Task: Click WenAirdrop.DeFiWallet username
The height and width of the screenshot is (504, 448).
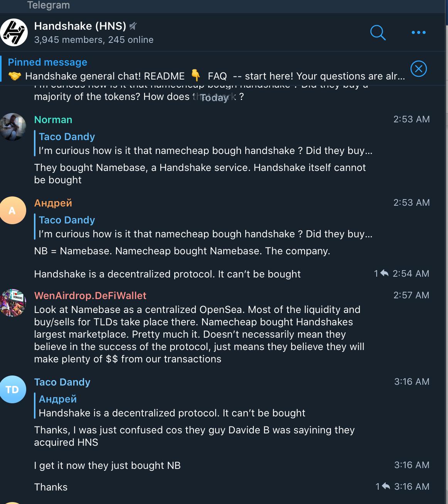Action: pyautogui.click(x=90, y=296)
